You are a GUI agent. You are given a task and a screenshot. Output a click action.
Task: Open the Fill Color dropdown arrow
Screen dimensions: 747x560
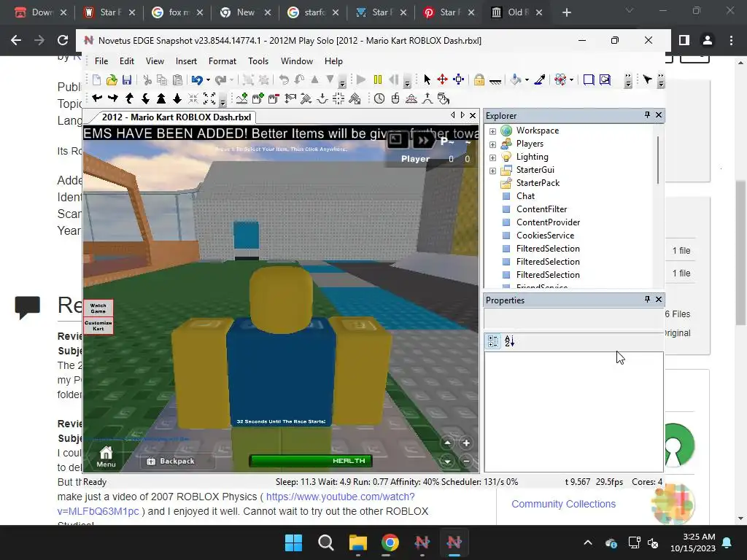(x=527, y=80)
